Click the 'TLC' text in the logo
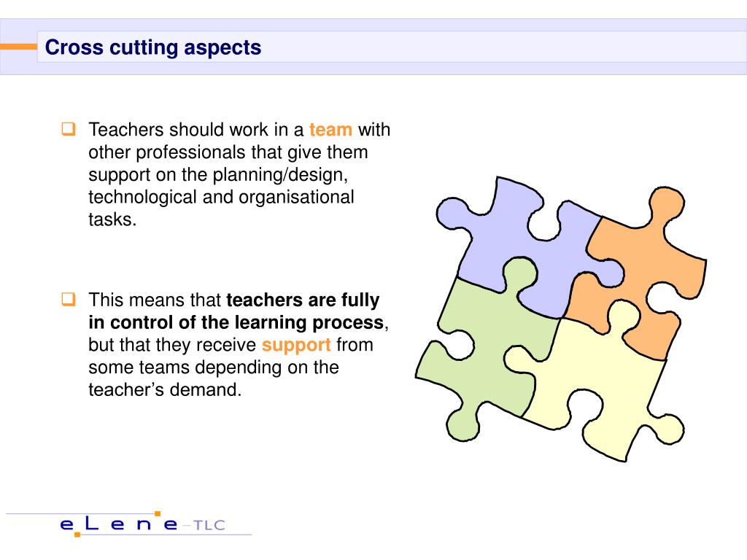Screen dimensions: 747x560 pos(209,525)
